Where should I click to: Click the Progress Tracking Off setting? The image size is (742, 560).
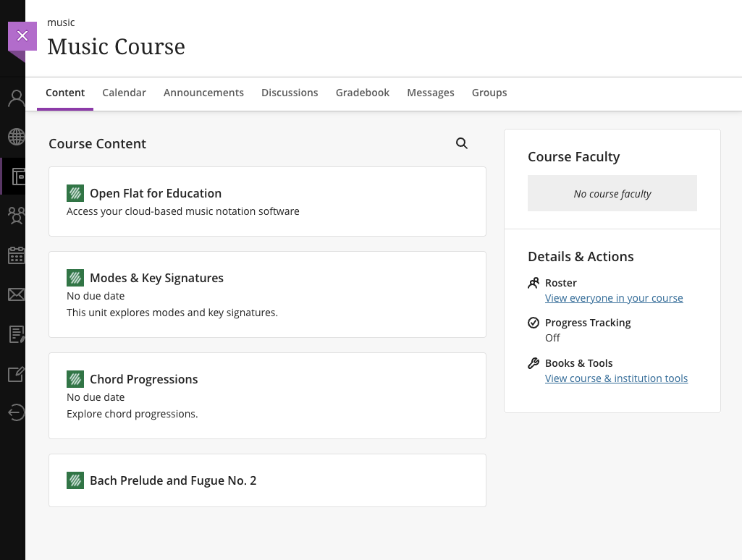(x=552, y=337)
